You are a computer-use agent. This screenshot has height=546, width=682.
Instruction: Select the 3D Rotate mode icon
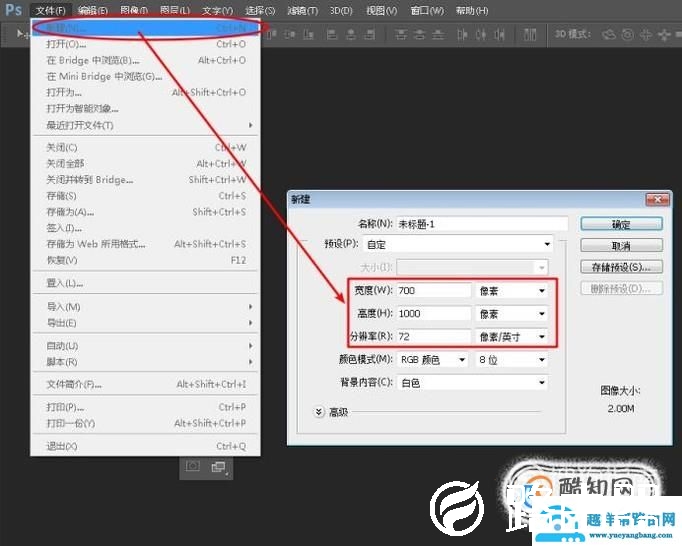(608, 34)
